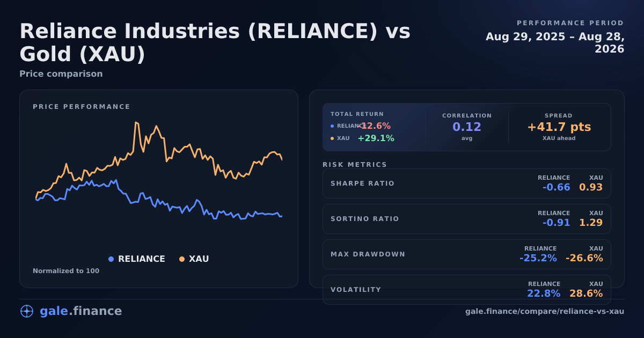Click the spread value +41.7 pts
The width and height of the screenshot is (644, 338).
[559, 127]
